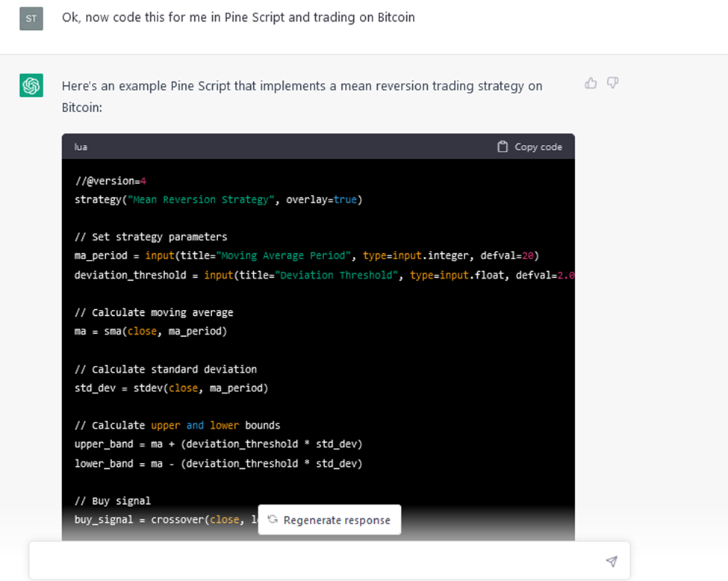The width and height of the screenshot is (728, 581).
Task: Click the thumbs up feedback icon
Action: 591,83
